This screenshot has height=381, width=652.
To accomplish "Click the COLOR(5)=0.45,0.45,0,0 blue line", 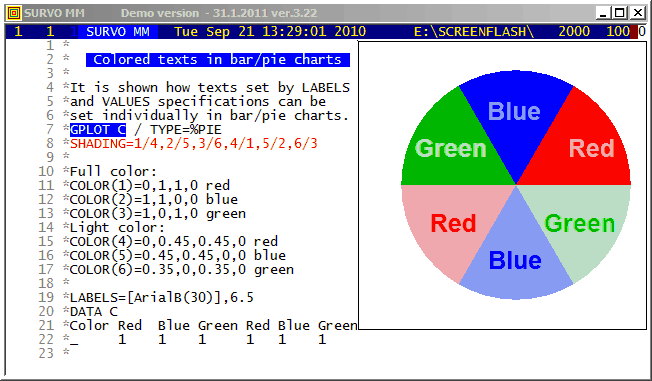I will pos(178,255).
